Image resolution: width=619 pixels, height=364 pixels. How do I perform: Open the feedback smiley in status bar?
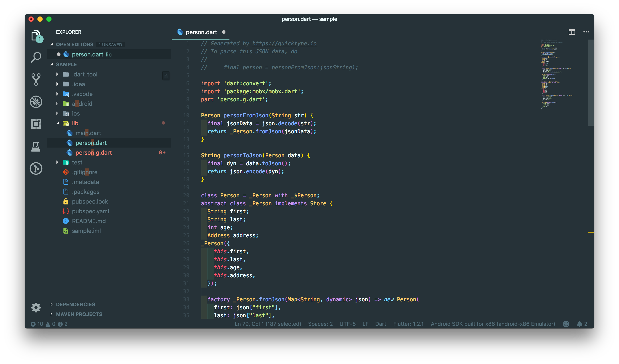(x=566, y=324)
